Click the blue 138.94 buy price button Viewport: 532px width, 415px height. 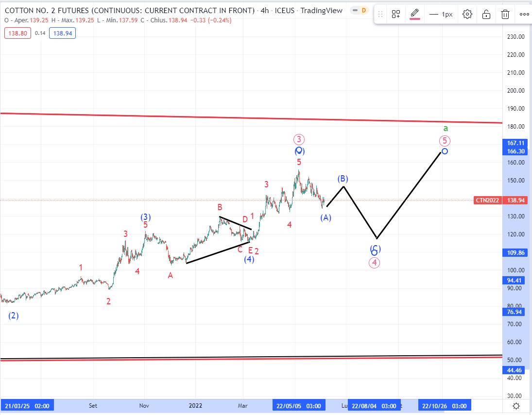click(62, 33)
